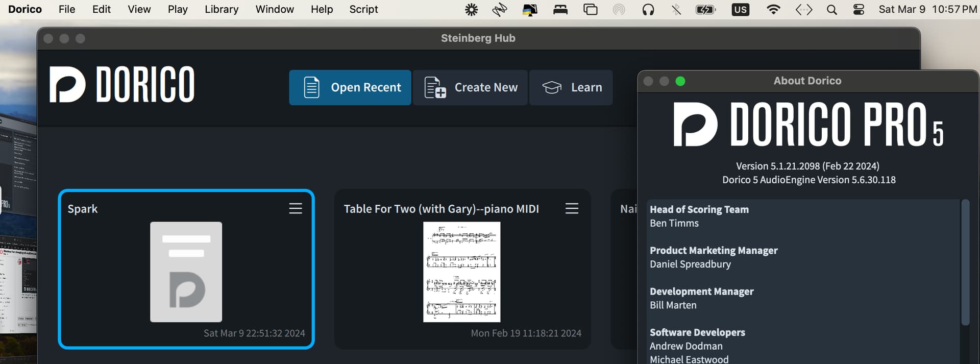Click the angle brackets code icon in menu bar

[x=804, y=9]
